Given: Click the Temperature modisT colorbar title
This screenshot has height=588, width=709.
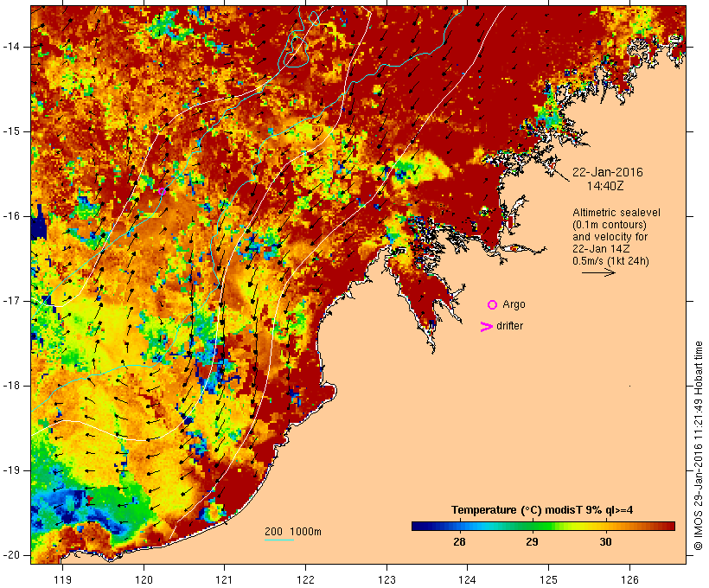Looking at the screenshot, I should [x=542, y=510].
